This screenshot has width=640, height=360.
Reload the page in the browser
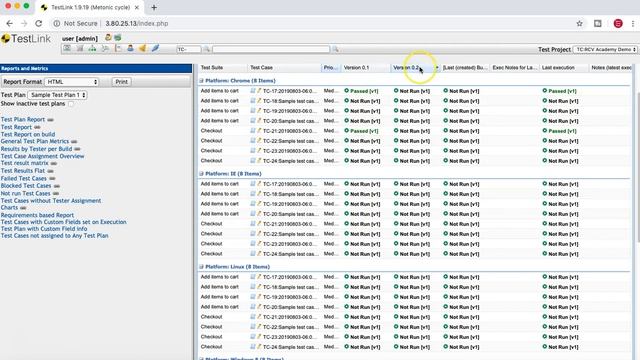[38, 24]
